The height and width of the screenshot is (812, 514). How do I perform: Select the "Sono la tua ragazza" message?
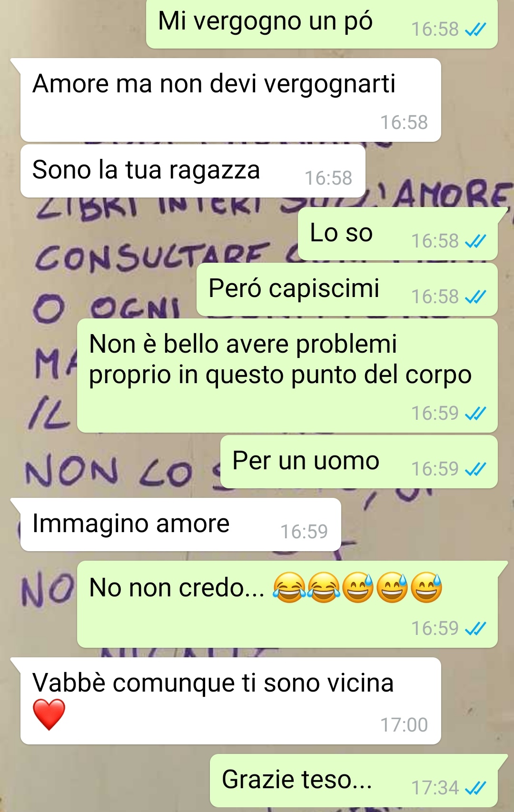pos(193,171)
